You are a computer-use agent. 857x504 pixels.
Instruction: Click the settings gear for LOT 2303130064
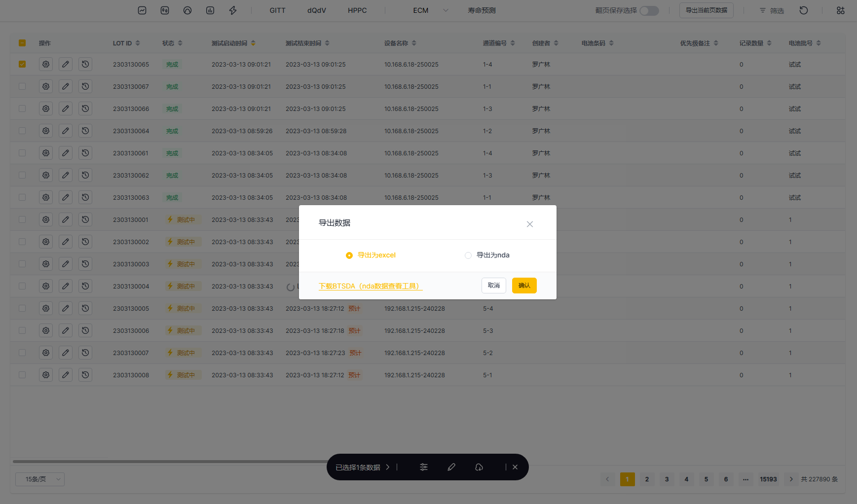(46, 131)
